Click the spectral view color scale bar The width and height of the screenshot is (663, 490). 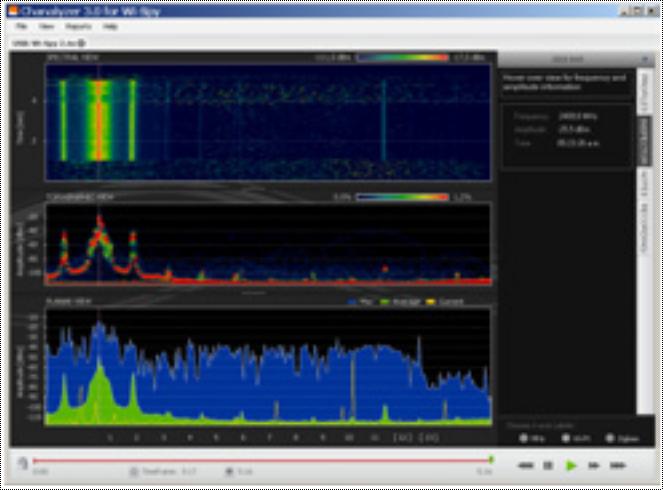pos(398,59)
